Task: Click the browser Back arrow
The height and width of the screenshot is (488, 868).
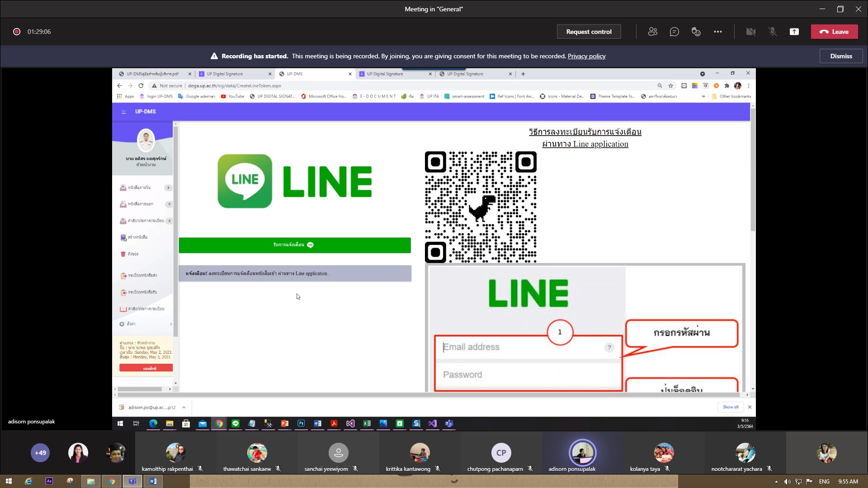Action: click(119, 85)
